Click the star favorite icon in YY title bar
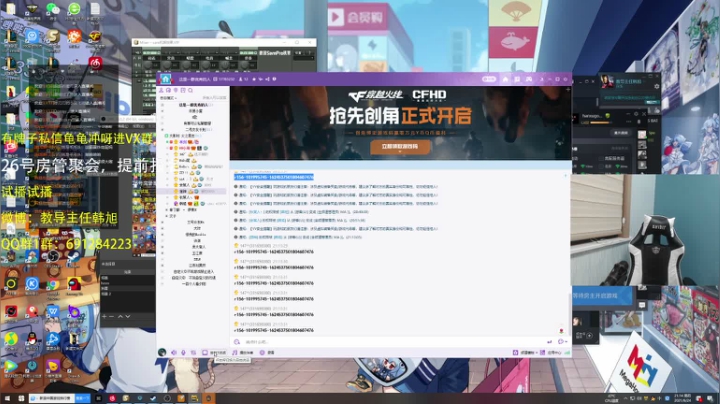Viewport: 720px width, 404px height. pos(254,79)
